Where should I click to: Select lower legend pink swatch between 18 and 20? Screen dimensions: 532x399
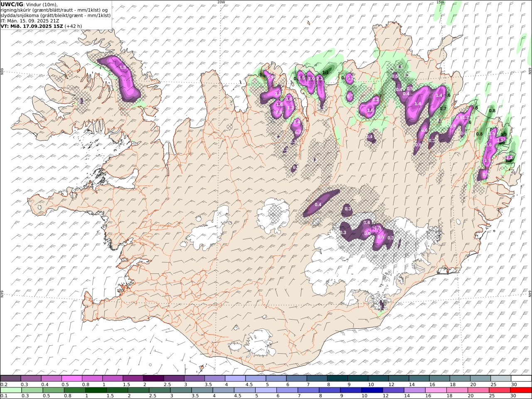[457, 390]
